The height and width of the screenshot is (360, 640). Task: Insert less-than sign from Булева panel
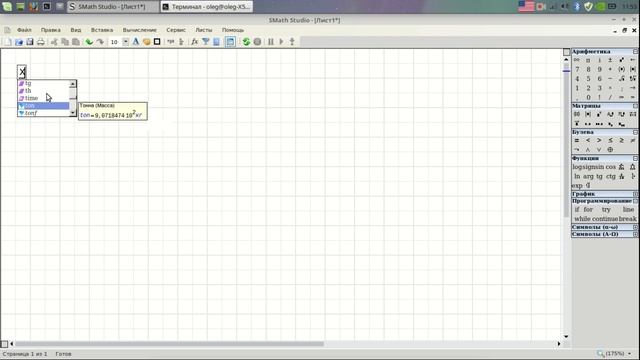pos(588,140)
